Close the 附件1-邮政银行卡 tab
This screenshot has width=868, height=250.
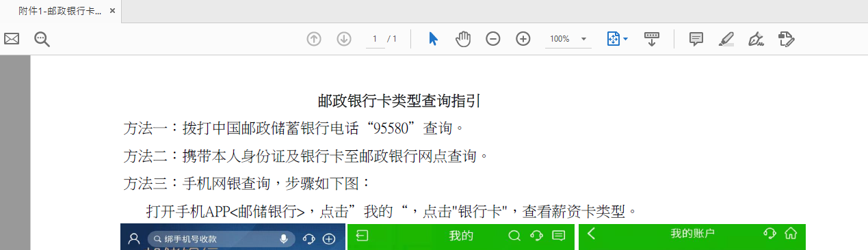click(112, 11)
